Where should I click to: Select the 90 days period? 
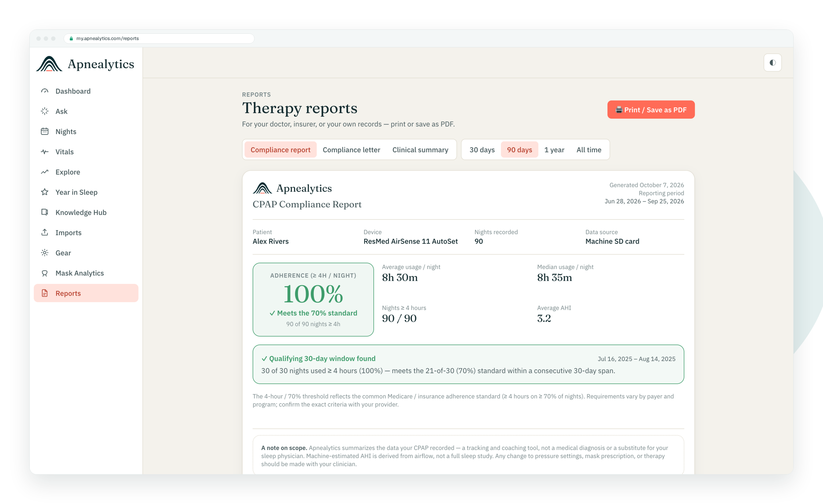(520, 150)
